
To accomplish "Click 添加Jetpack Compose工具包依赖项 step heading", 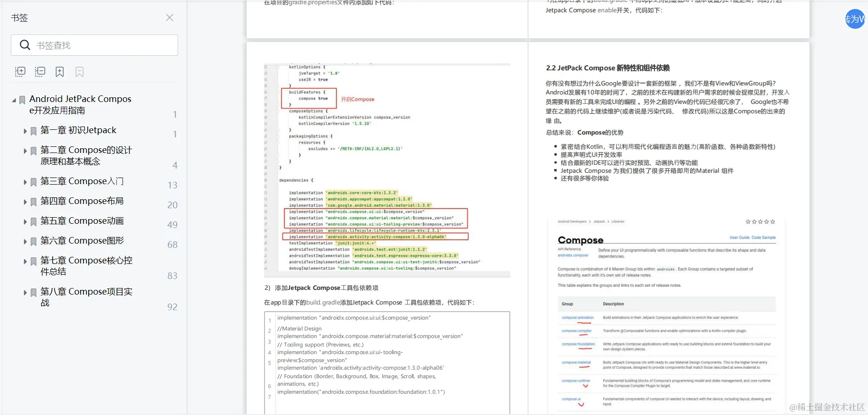I will click(x=327, y=288).
